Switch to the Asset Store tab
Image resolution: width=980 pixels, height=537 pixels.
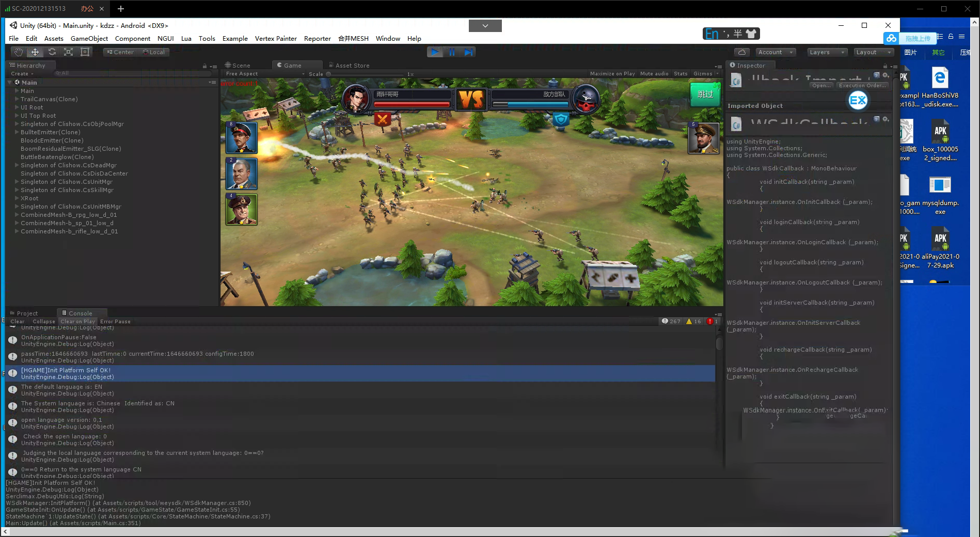tap(349, 66)
